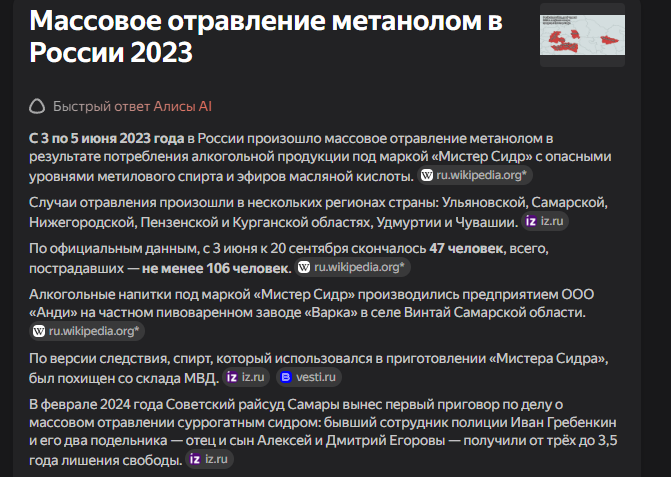Open iz.ru source after 'Удмуртии и Чувашии'
The width and height of the screenshot is (671, 477).
point(545,222)
